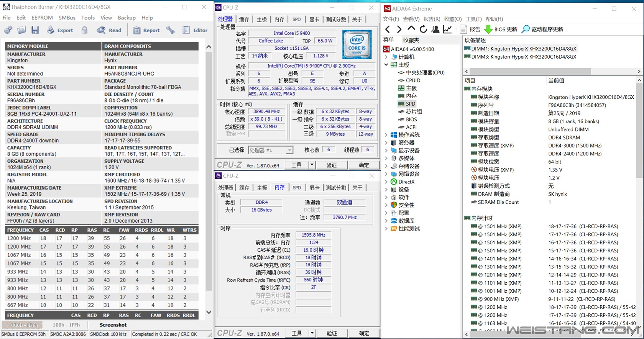Select Screenshot tab in Thaiphoon Burner
The width and height of the screenshot is (644, 339).
click(x=113, y=325)
